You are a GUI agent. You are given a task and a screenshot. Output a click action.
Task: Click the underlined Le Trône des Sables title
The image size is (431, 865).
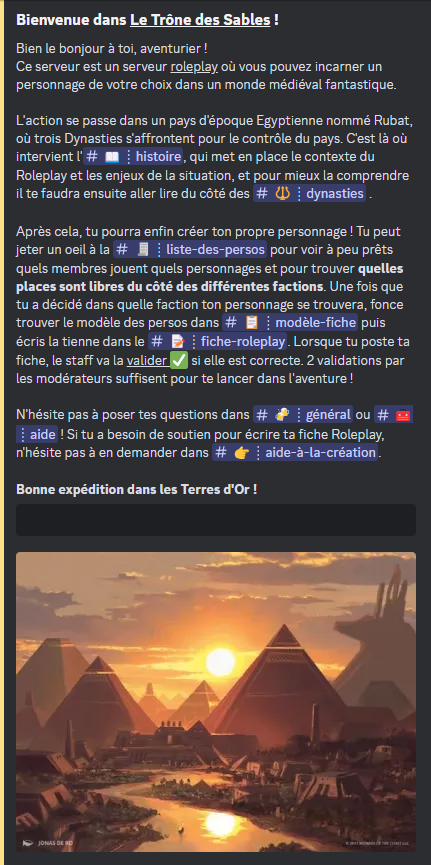click(x=200, y=20)
